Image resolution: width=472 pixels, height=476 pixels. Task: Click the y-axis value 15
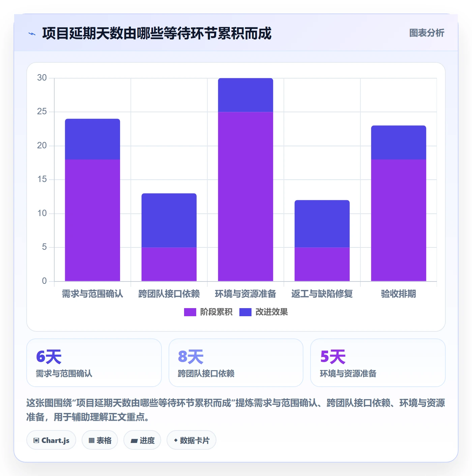42,179
